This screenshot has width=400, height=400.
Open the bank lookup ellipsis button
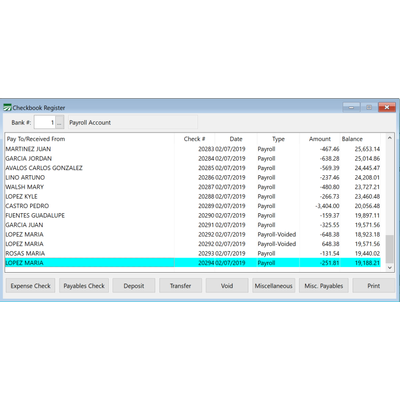click(59, 122)
